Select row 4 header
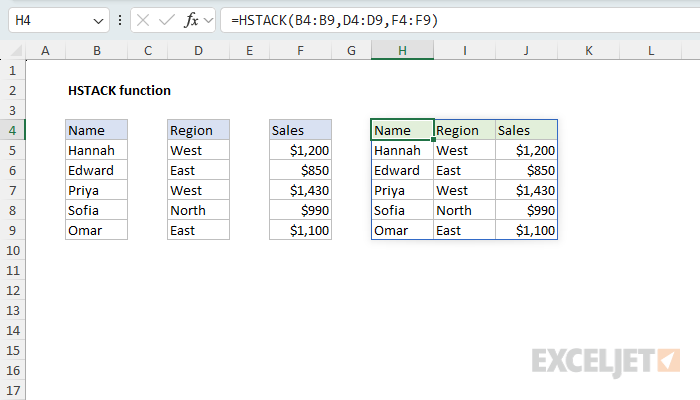This screenshot has width=700, height=400. (12, 130)
